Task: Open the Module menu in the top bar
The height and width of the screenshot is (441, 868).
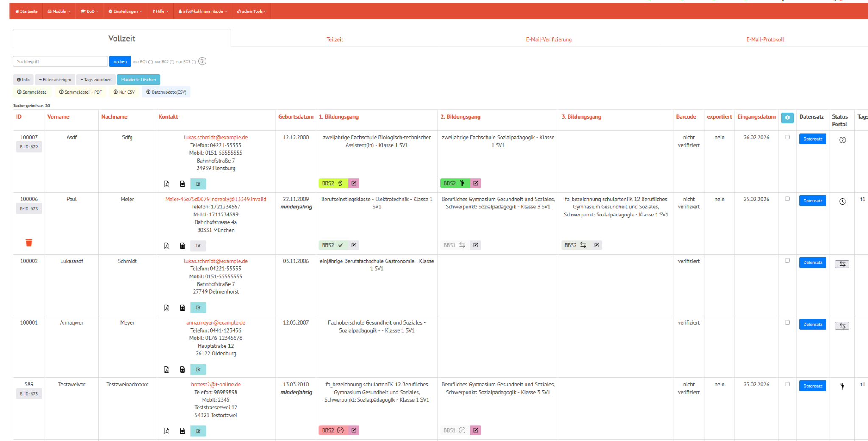Action: pyautogui.click(x=59, y=11)
